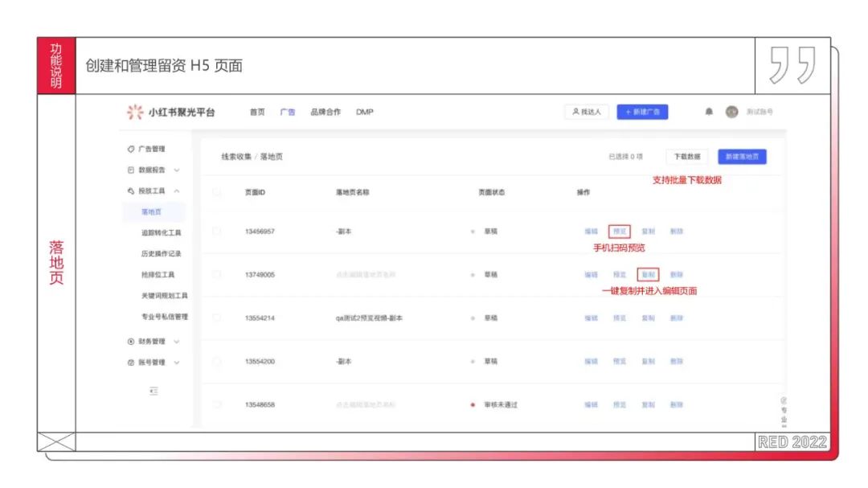Viewport: 868px width, 488px height.
Task: Click the 找达人 button
Action: tap(587, 112)
